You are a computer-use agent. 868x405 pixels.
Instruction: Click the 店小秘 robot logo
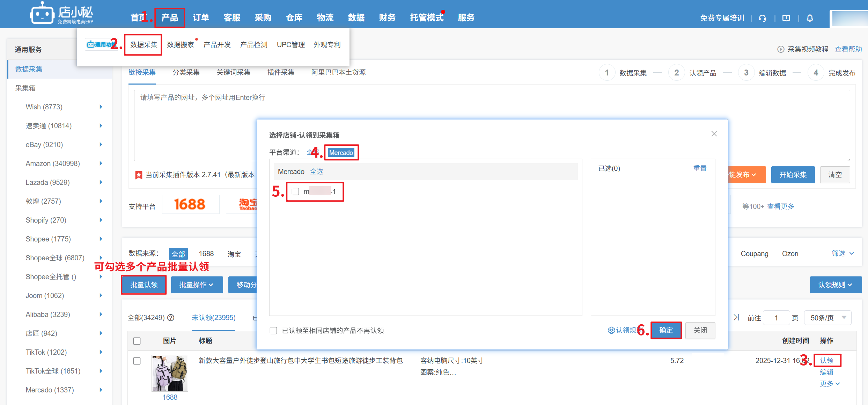point(42,14)
